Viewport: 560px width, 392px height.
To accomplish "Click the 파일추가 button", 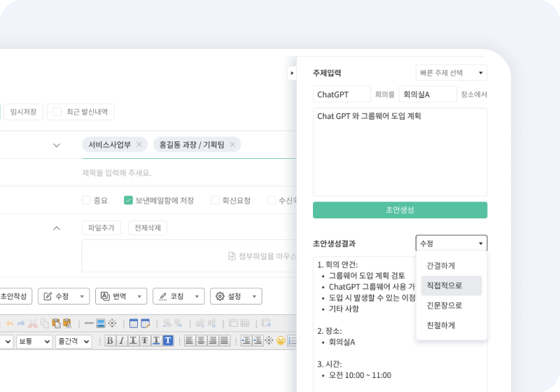I will pyautogui.click(x=101, y=227).
